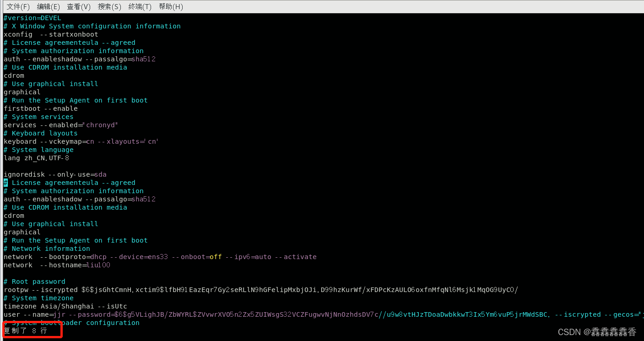Open the 查看(V) menu
This screenshot has height=341, width=644.
click(79, 6)
